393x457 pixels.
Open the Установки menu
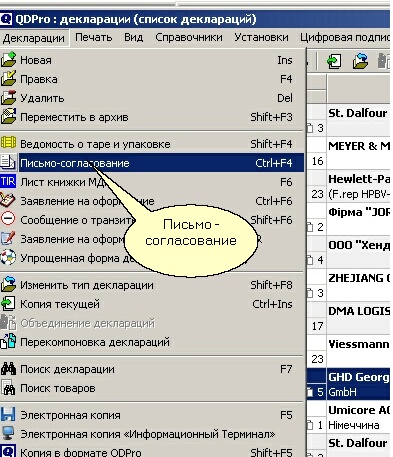[261, 38]
